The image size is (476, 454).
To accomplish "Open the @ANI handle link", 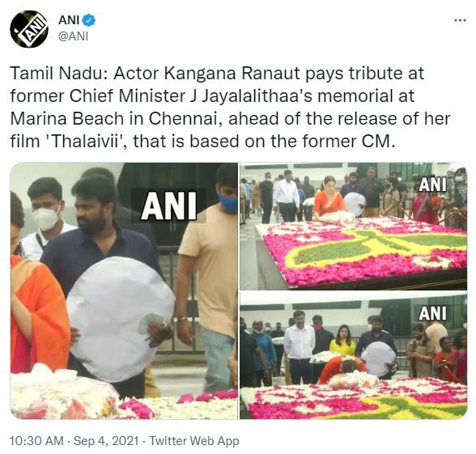I will coord(73,36).
